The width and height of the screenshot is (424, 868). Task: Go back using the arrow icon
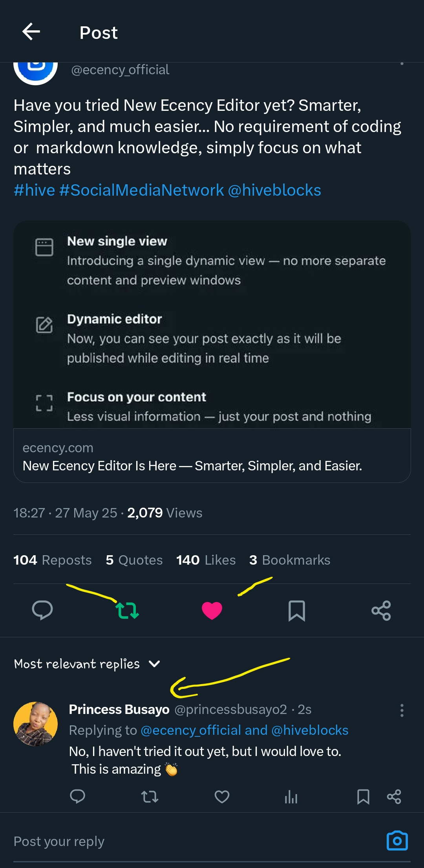(31, 32)
